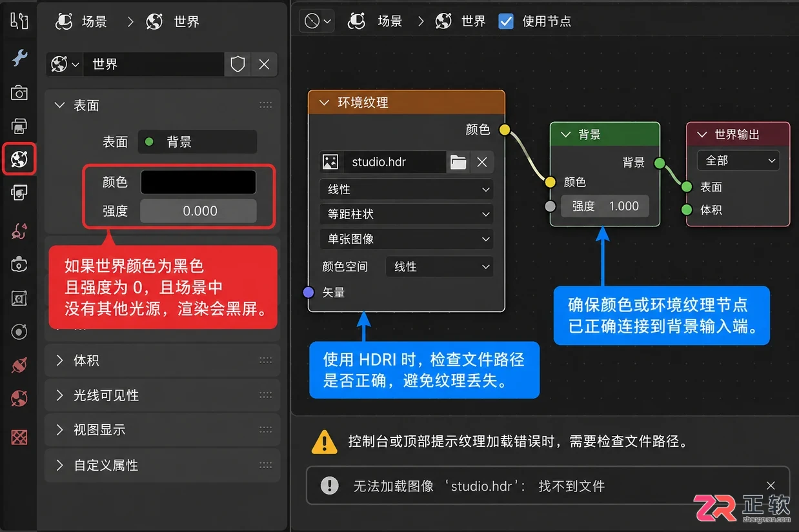This screenshot has height=532, width=799.
Task: Toggle the 使用节点 checkbox
Action: 507,21
